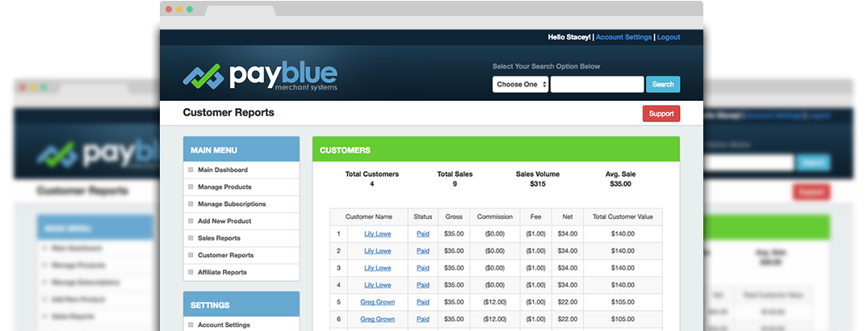This screenshot has height=331, width=868.
Task: Open Sales Reports menu item
Action: click(219, 239)
